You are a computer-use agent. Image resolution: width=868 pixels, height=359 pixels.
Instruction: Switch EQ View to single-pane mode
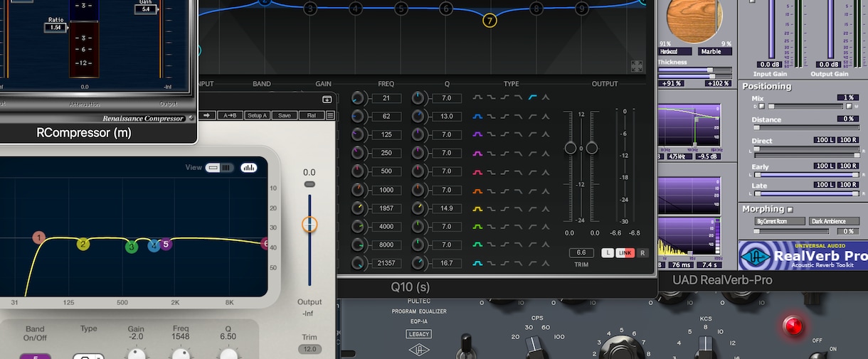pyautogui.click(x=213, y=168)
